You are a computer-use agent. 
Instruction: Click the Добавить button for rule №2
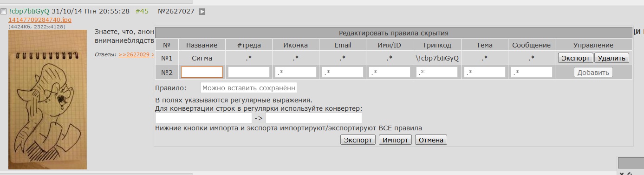click(x=593, y=73)
